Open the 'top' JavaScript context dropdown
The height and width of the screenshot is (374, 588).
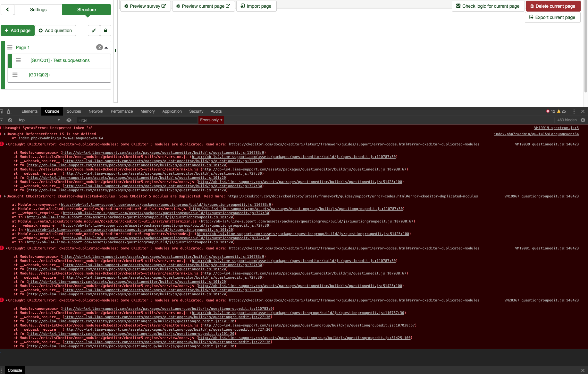[39, 120]
